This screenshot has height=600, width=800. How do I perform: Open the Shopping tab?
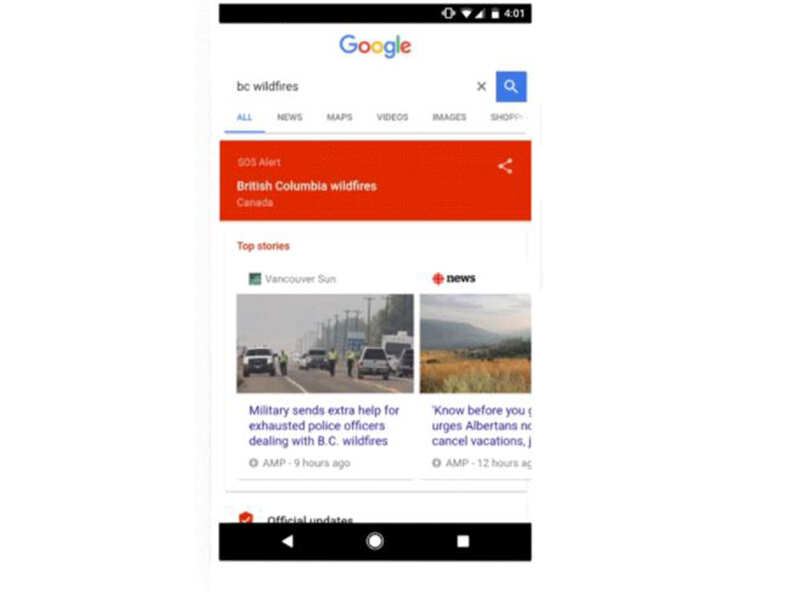[508, 117]
